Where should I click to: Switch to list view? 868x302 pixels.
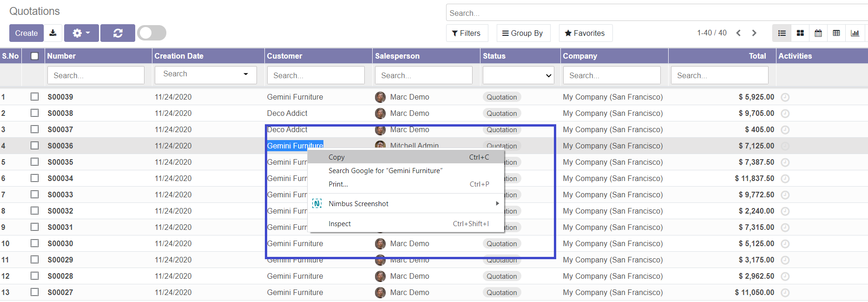782,33
